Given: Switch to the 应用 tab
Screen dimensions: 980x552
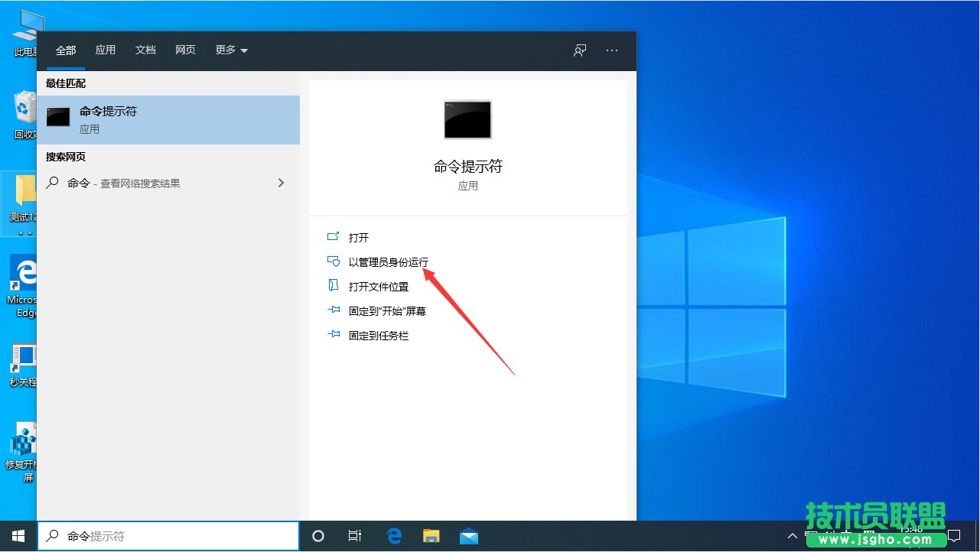Looking at the screenshot, I should point(106,50).
